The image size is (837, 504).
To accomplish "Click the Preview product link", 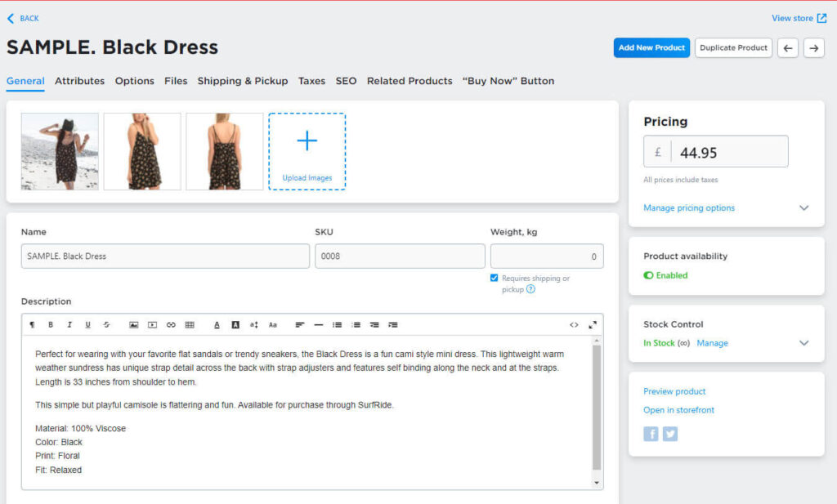I will tap(674, 391).
